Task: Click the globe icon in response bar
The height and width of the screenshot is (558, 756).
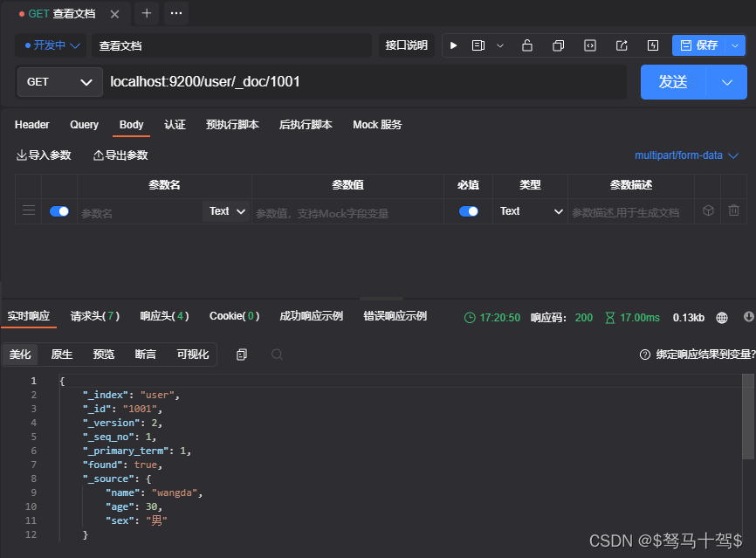Action: [722, 317]
